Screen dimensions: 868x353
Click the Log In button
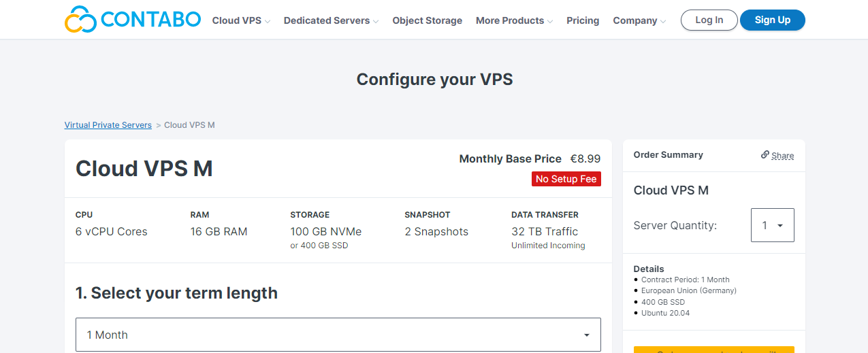click(709, 20)
